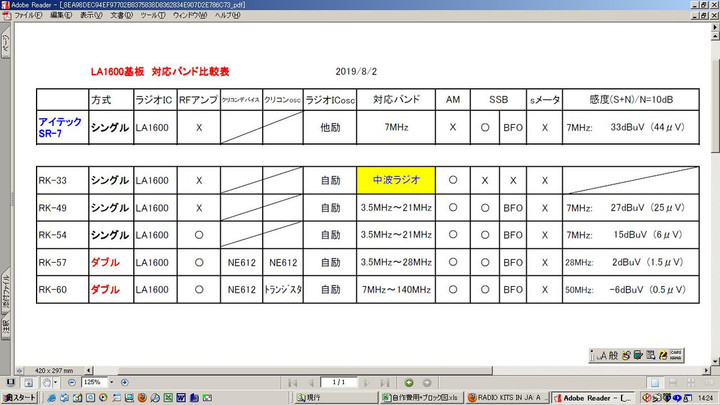Expand the 注釈 side panel tab
The height and width of the screenshot is (405, 720).
[x=5, y=327]
